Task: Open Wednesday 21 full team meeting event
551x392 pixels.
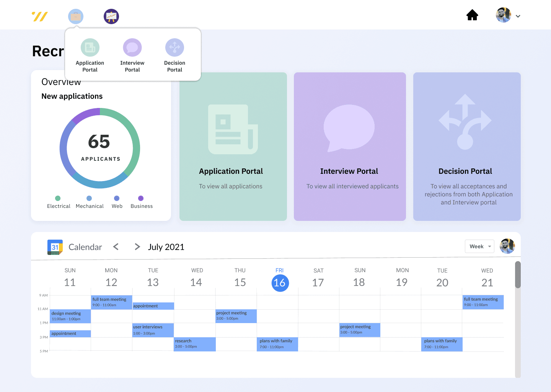Action: (x=483, y=302)
